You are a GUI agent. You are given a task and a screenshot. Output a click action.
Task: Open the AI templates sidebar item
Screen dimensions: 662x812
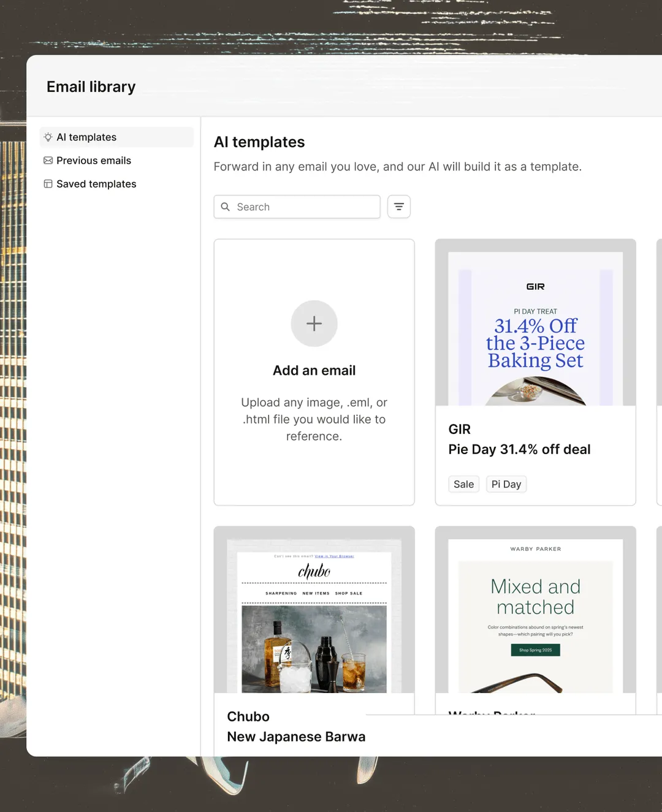pos(116,137)
